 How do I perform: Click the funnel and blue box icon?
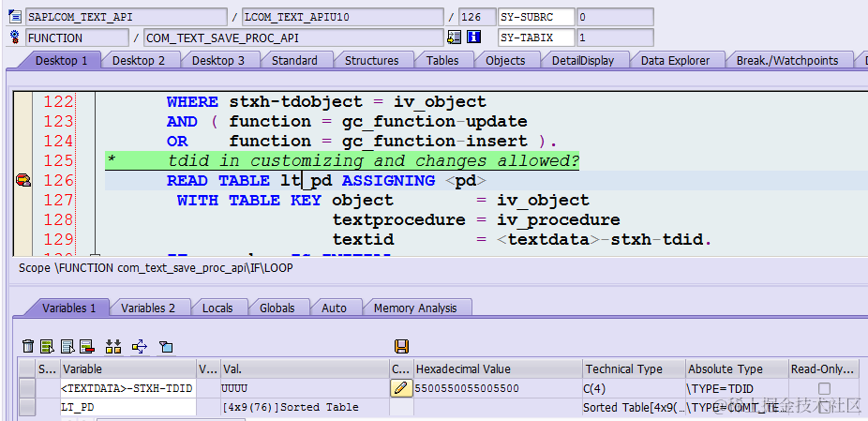point(166,347)
